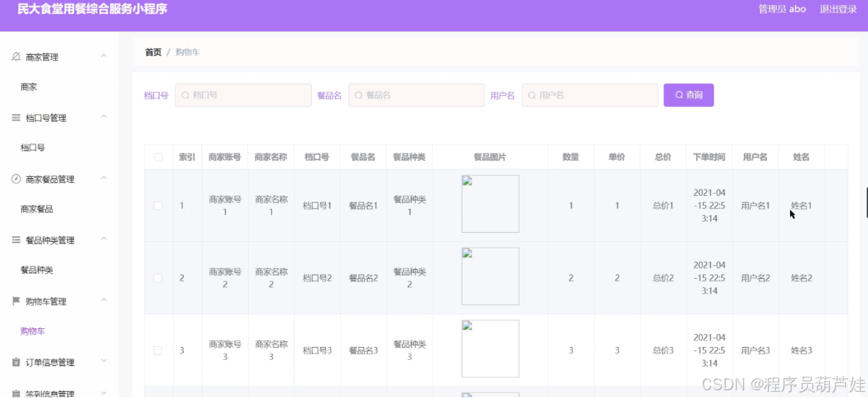Image resolution: width=868 pixels, height=398 pixels.
Task: Click the clipboard icon beside 订单信息管理
Action: click(x=16, y=362)
